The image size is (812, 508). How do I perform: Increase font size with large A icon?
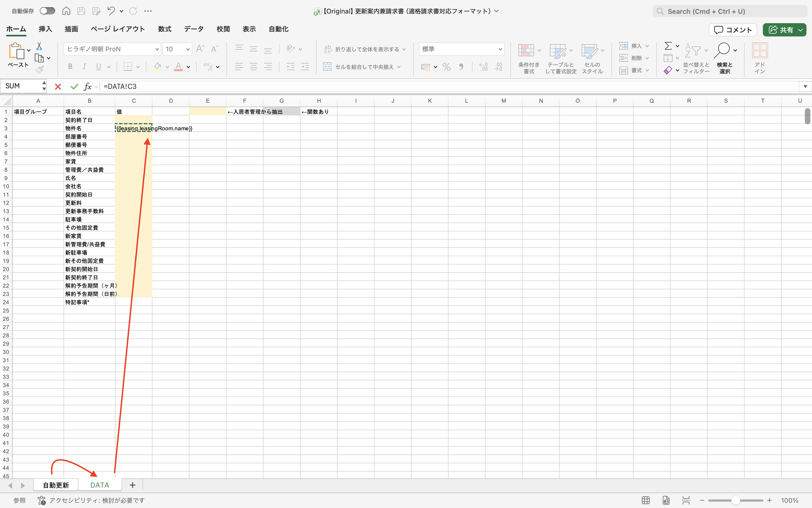pyautogui.click(x=200, y=49)
